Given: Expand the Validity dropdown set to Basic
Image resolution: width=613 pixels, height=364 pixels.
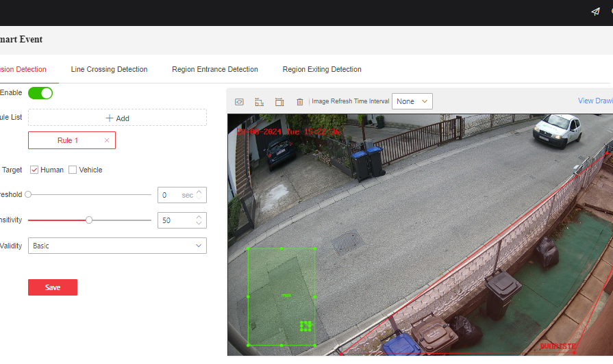Looking at the screenshot, I should tap(117, 246).
